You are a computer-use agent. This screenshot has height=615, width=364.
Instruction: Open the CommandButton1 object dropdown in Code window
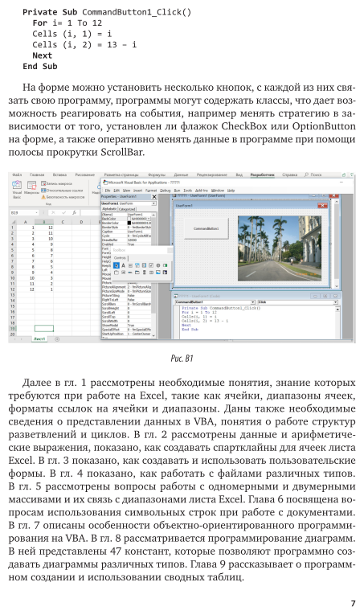pos(253,302)
